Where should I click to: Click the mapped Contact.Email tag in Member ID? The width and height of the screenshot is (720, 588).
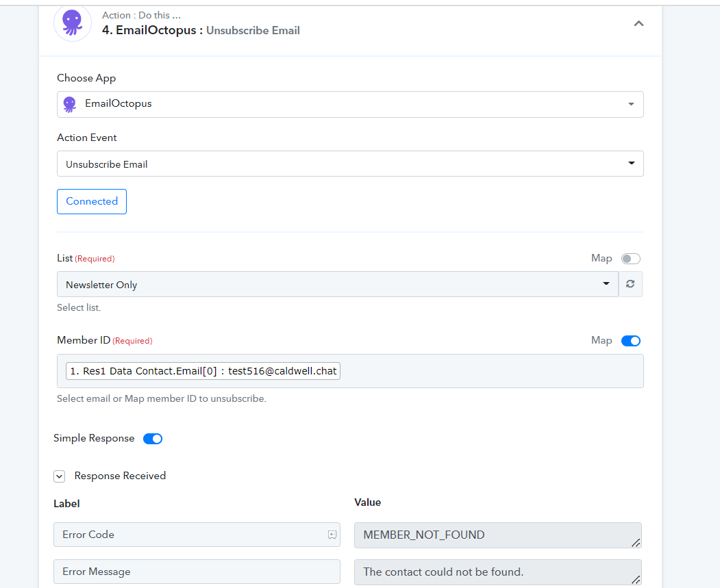tap(203, 371)
